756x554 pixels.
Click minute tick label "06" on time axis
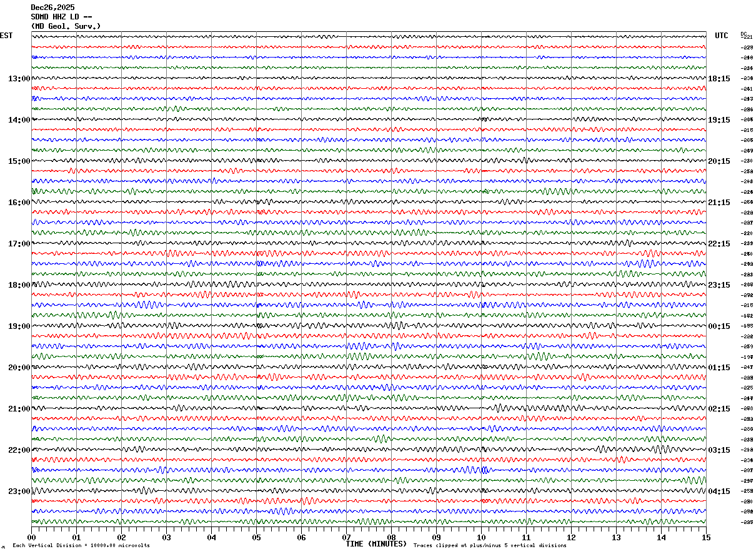click(302, 537)
